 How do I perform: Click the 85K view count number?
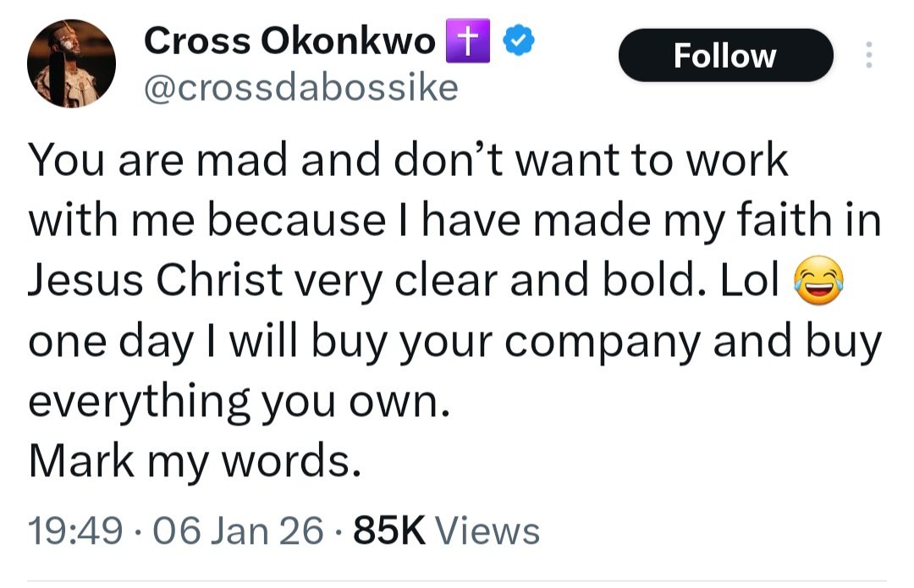click(388, 530)
